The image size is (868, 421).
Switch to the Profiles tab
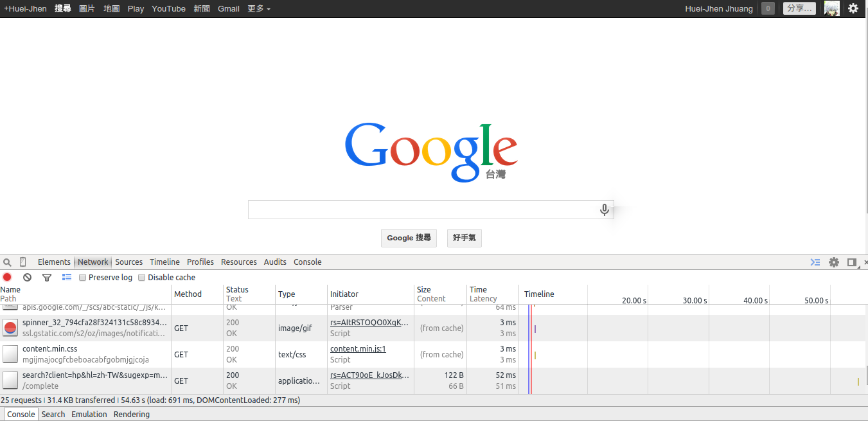coord(200,262)
